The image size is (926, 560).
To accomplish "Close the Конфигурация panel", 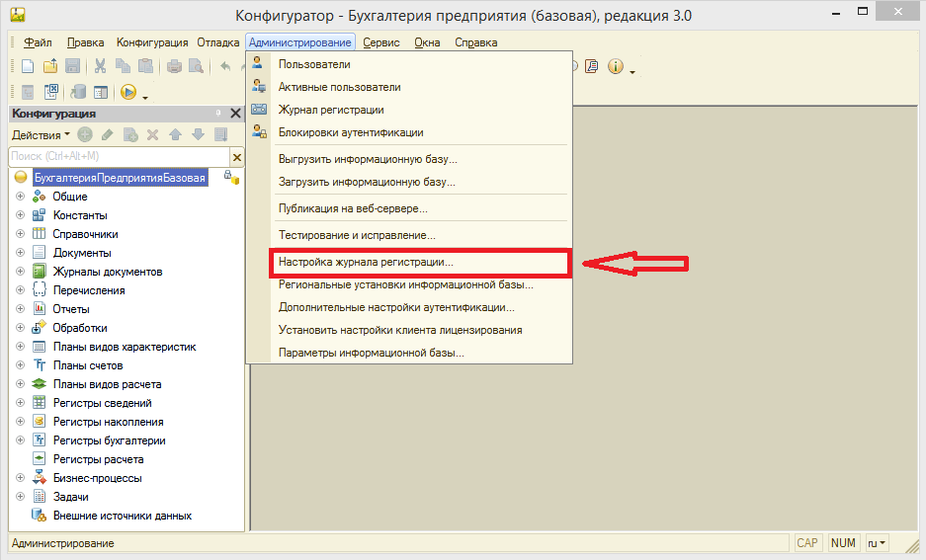I will pos(235,114).
